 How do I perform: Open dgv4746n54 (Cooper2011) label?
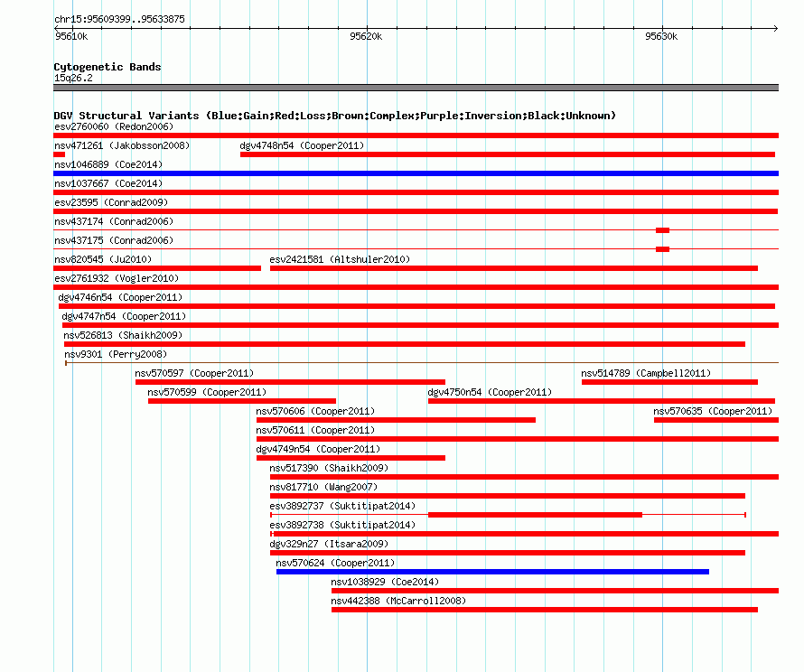120,297
